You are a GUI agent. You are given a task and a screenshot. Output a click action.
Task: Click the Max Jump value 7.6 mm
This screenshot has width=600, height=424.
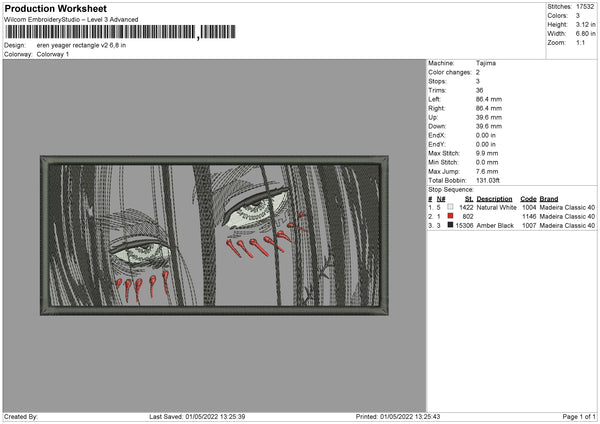point(487,171)
